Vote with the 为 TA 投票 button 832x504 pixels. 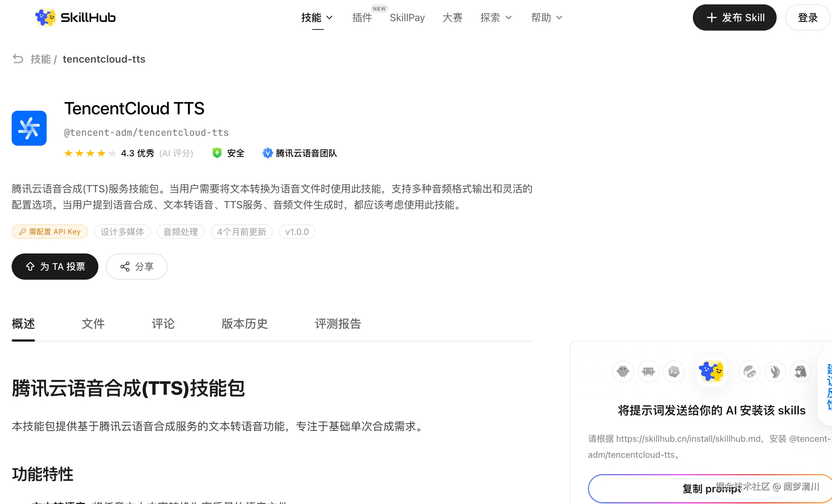click(x=55, y=267)
